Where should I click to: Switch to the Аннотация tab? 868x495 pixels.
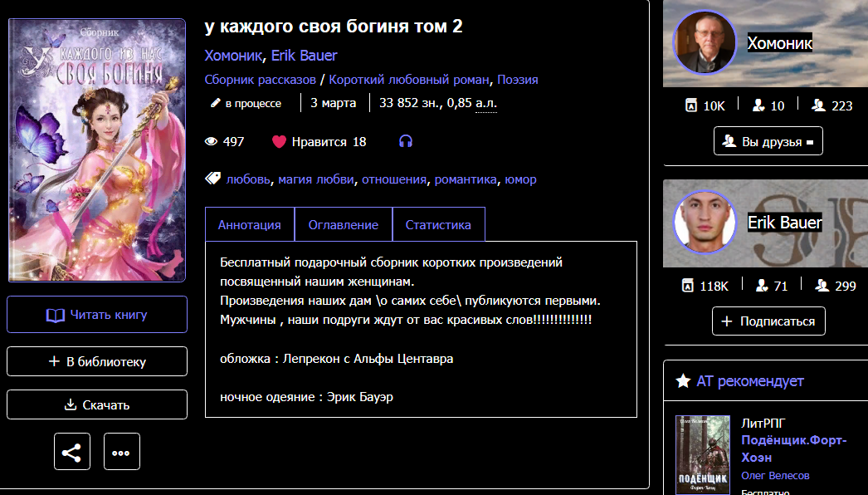click(x=250, y=224)
